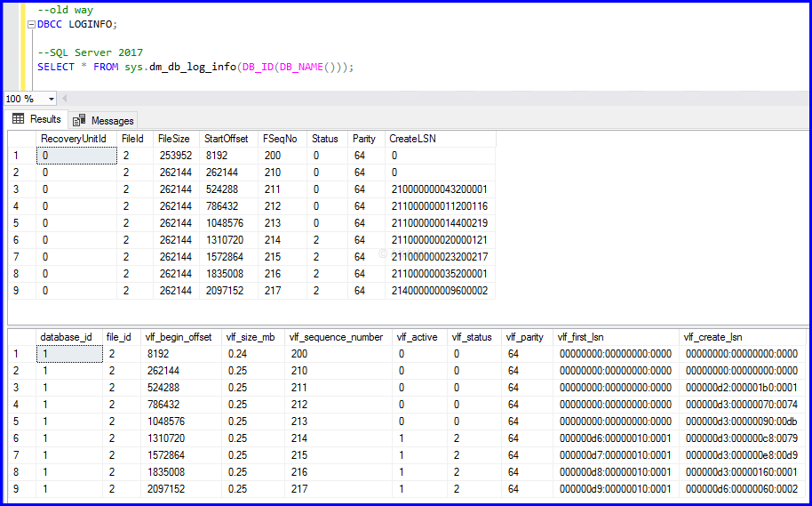
Task: Click vlf_create_lsn cell 000000d3:00000160:0001
Action: pos(743,472)
